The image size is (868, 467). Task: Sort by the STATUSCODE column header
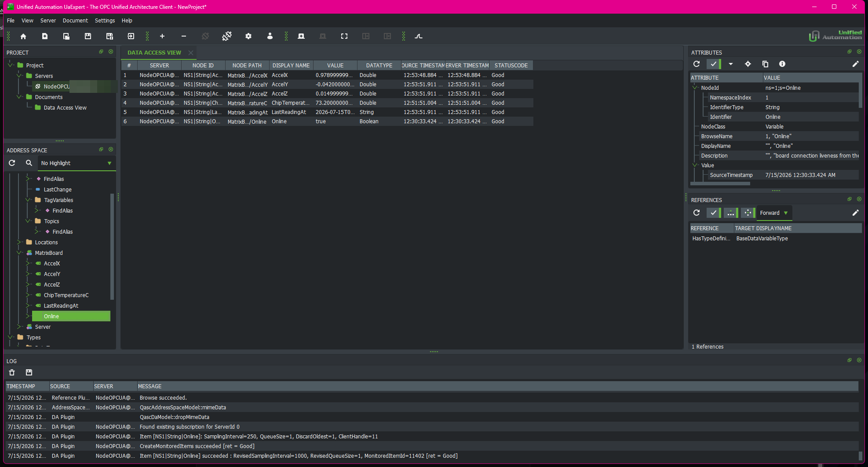(511, 66)
